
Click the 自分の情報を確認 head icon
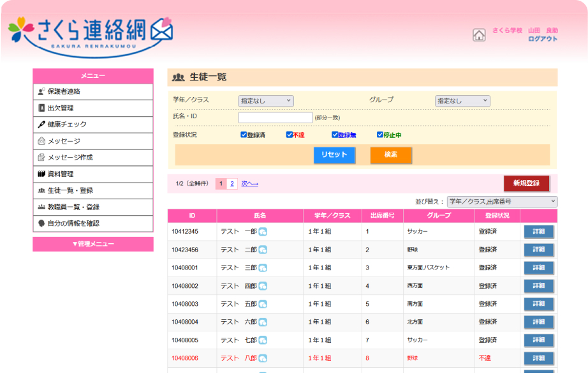[x=41, y=223]
